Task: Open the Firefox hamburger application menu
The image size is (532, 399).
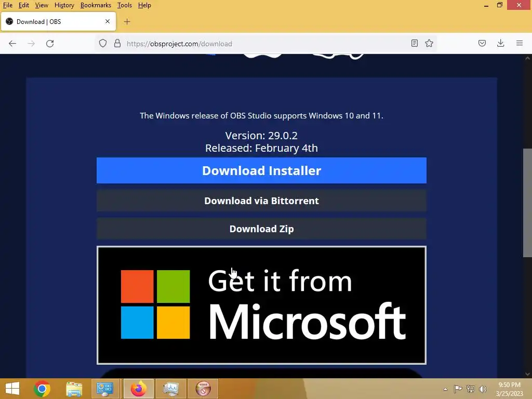Action: pos(520,43)
